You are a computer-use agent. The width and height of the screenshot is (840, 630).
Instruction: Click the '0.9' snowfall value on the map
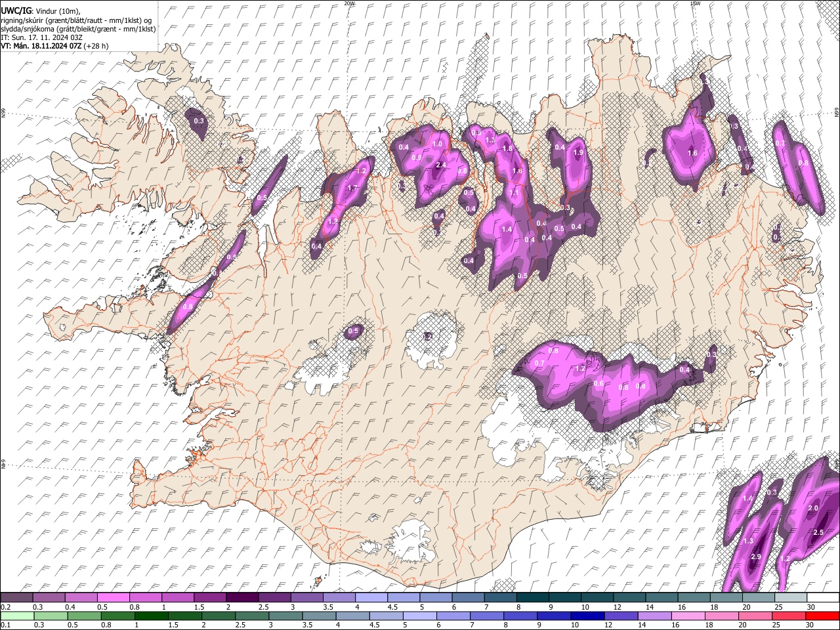pos(417,157)
